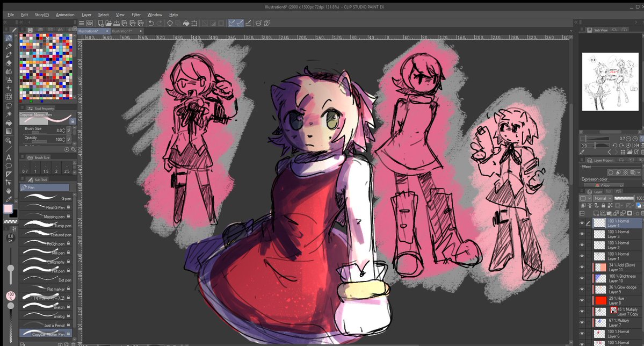
Task: Open the command bar hamburger menu
Action: pyautogui.click(x=81, y=24)
